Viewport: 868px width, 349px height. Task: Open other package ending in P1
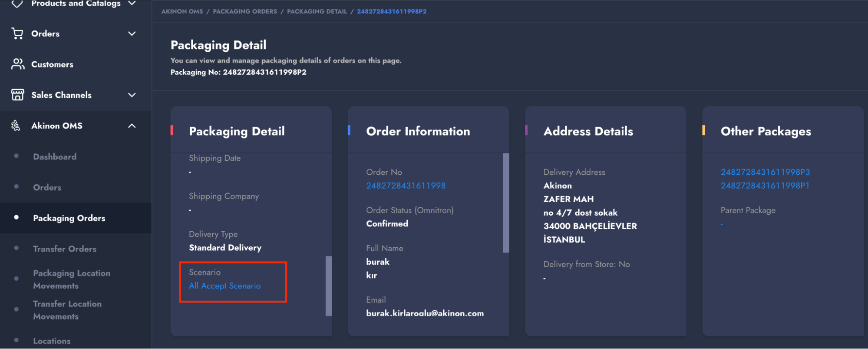(x=765, y=186)
